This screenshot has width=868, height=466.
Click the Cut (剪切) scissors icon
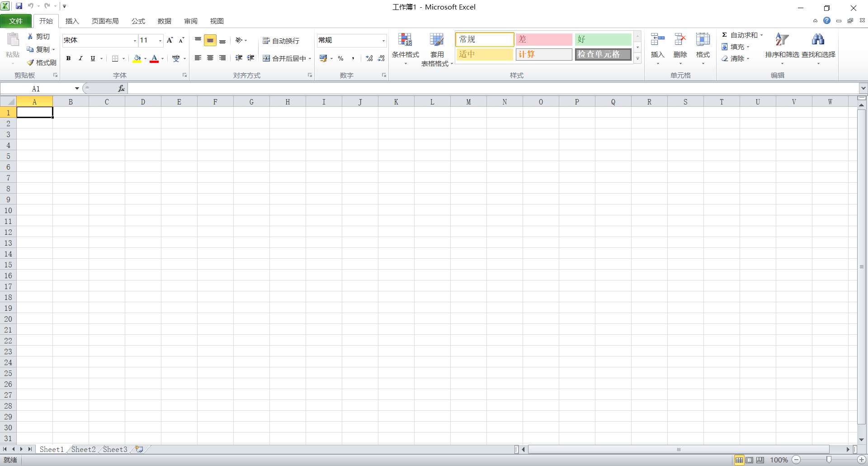[30, 36]
